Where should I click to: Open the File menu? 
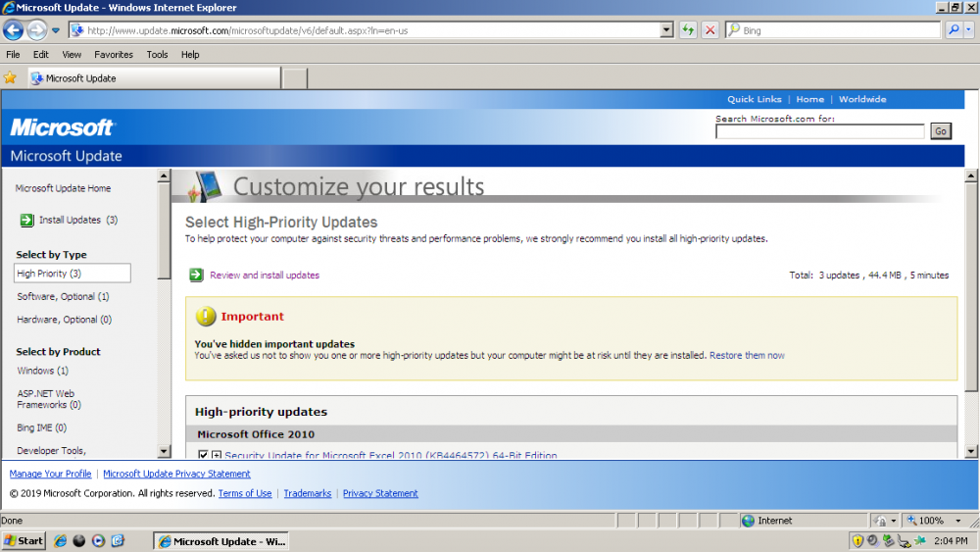pos(13,54)
